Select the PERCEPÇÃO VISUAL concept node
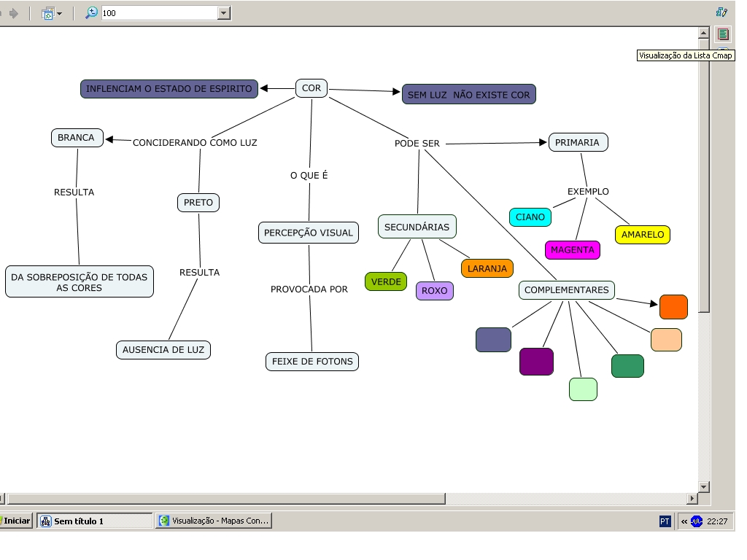The width and height of the screenshot is (747, 560). (x=309, y=233)
